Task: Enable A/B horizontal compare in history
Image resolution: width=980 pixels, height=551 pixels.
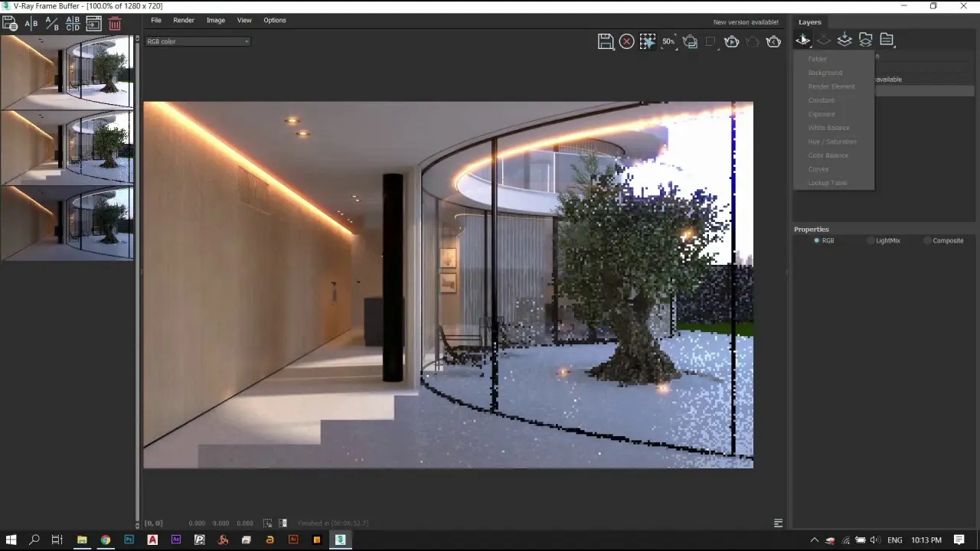Action: pos(31,24)
